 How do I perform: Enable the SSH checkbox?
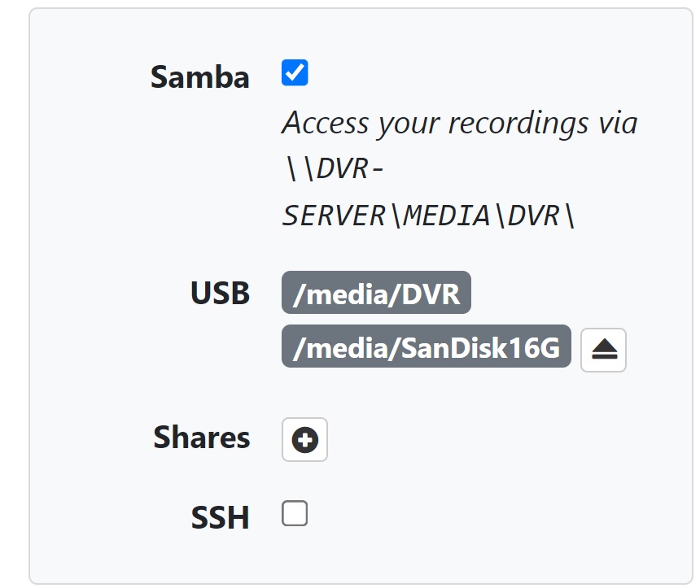(x=295, y=514)
